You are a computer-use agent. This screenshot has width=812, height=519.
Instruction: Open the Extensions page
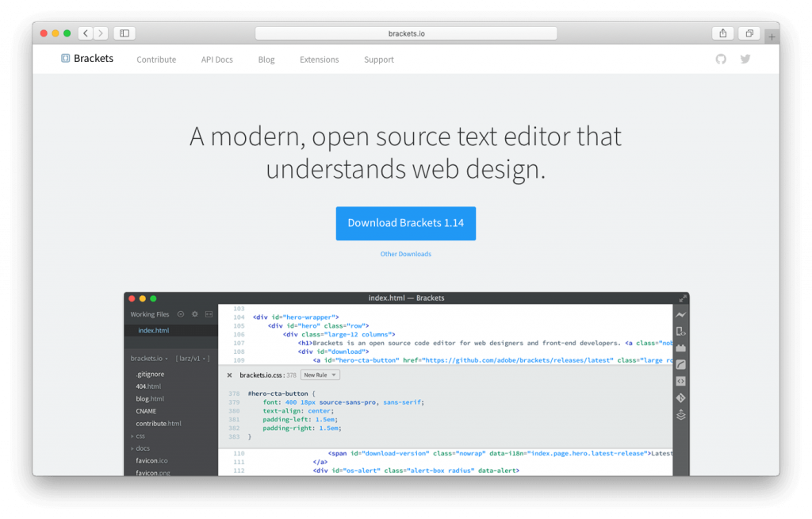coord(319,60)
